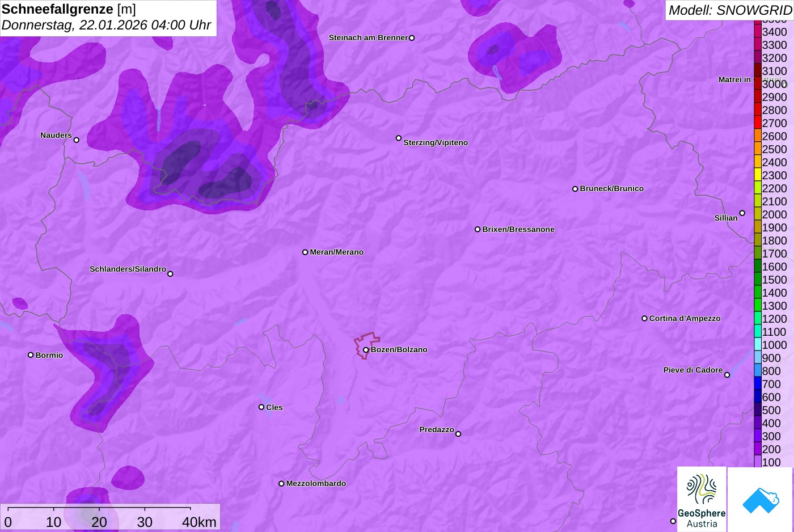
Task: Click the blue house-cloud logo icon
Action: [761, 500]
